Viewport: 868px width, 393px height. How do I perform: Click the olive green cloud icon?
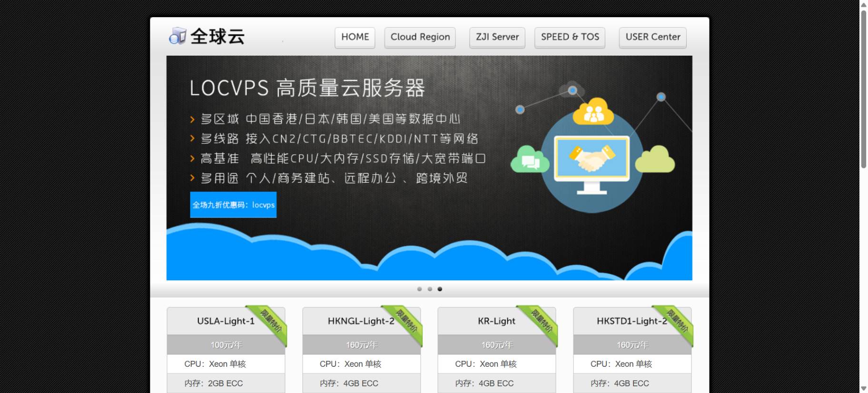point(655,159)
